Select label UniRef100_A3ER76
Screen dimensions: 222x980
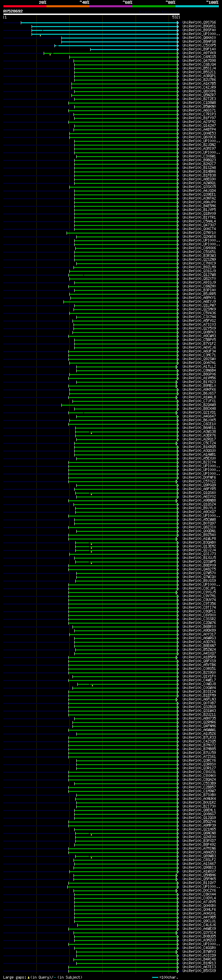(x=199, y=435)
